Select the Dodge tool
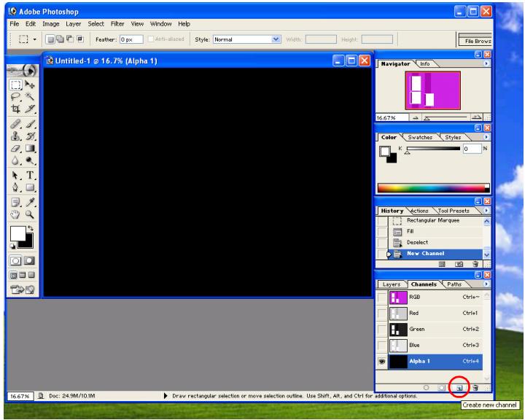The width and height of the screenshot is (525, 420). pos(30,160)
